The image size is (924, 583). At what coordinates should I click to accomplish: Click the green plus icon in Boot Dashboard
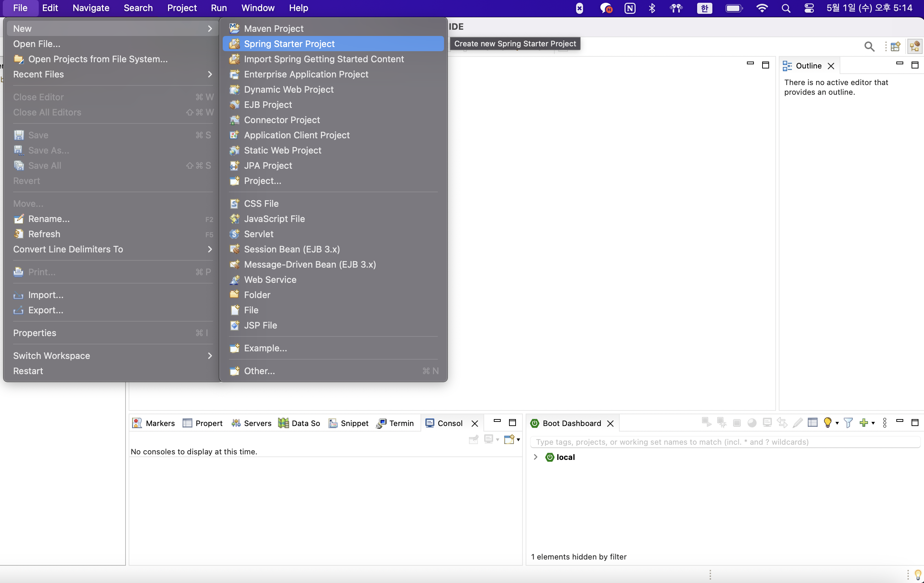pyautogui.click(x=863, y=423)
